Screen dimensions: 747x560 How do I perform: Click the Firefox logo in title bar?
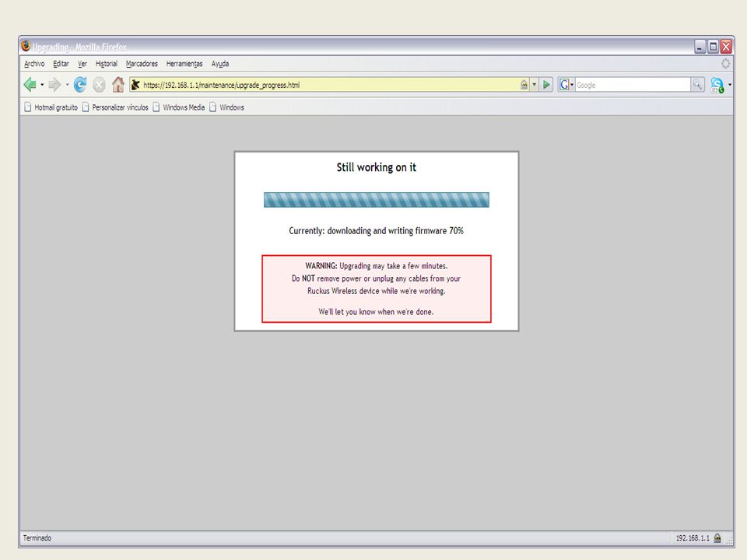coord(26,46)
